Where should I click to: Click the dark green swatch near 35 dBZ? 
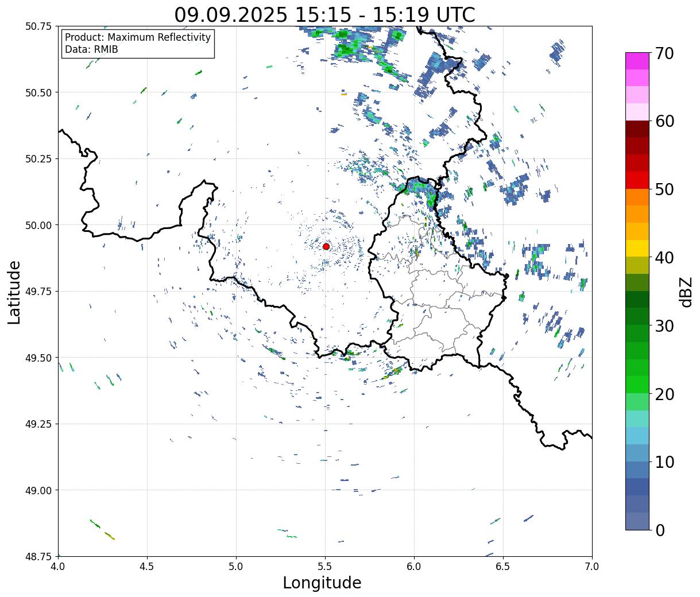tap(637, 299)
